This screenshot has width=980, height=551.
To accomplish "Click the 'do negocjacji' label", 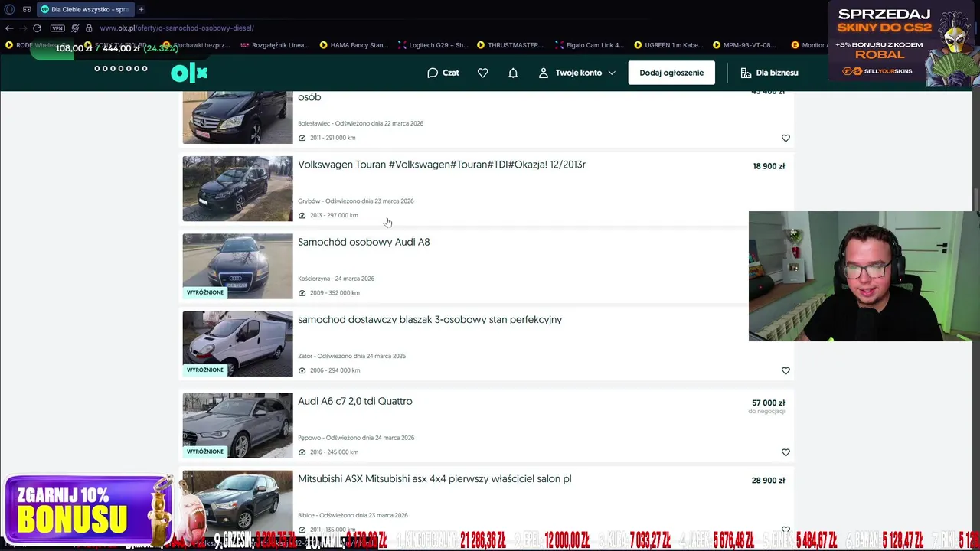I will [766, 412].
